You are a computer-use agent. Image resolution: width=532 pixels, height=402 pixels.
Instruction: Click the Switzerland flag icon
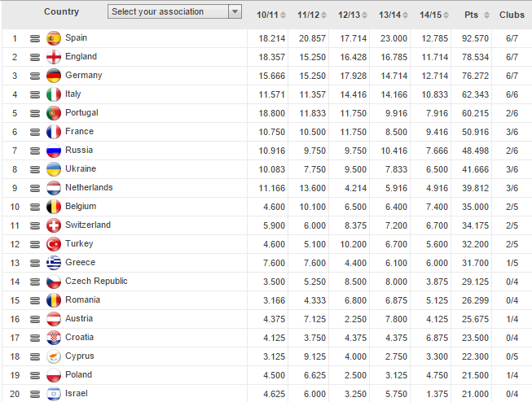point(54,225)
